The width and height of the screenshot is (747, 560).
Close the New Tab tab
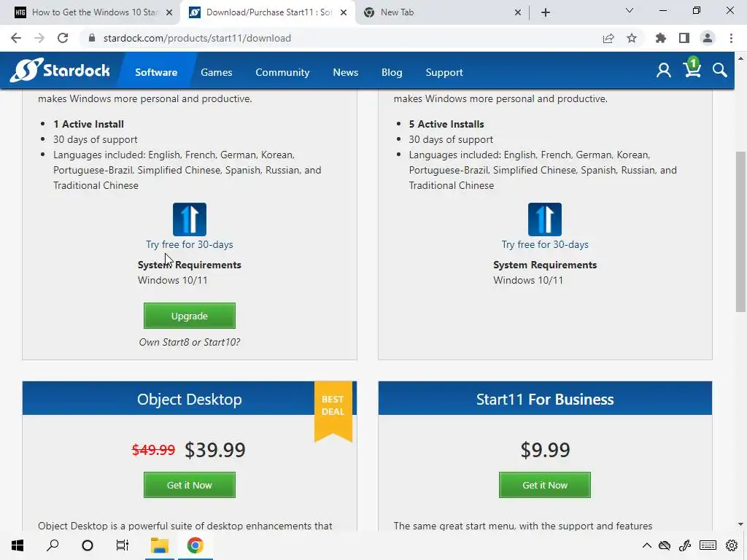click(x=518, y=12)
